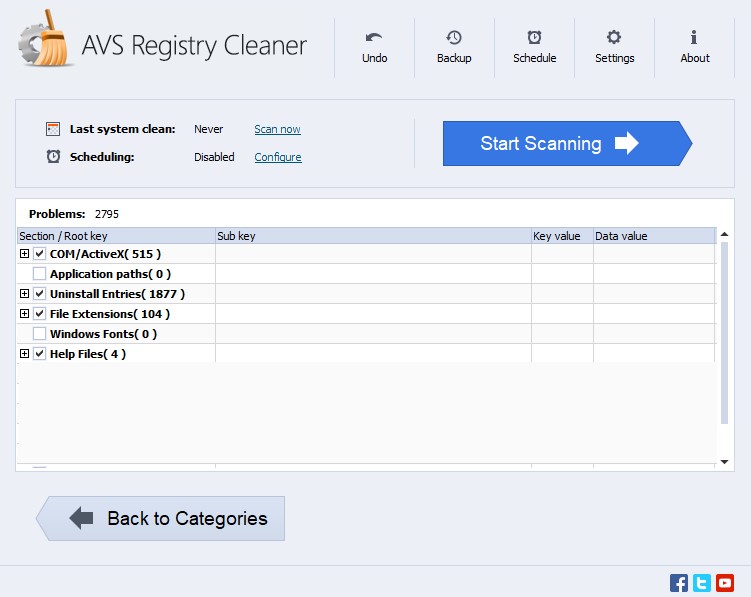Open the Backup clock icon

(x=454, y=37)
